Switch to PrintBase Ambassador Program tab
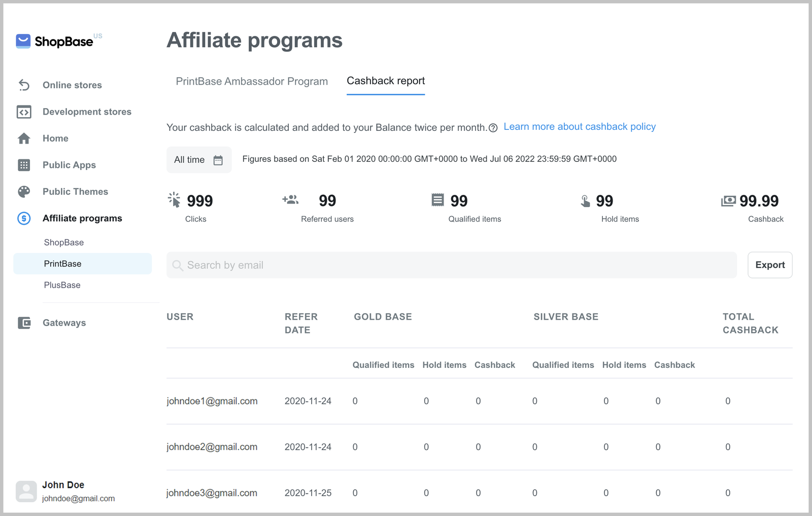812x516 pixels. pyautogui.click(x=252, y=81)
